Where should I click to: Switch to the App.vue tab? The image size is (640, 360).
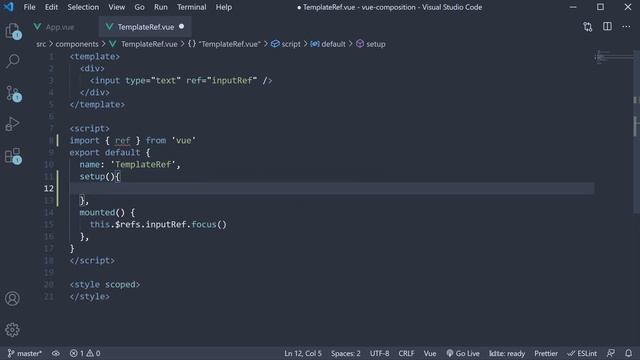[60, 27]
